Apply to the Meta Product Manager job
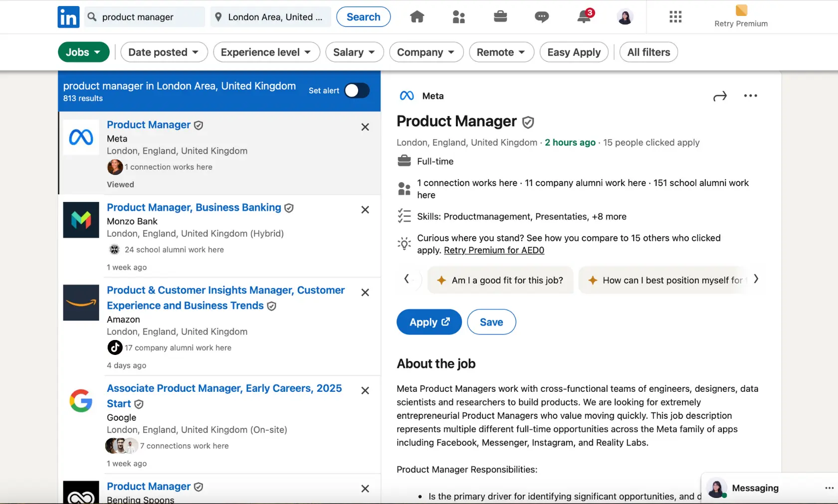The image size is (838, 504). point(429,322)
